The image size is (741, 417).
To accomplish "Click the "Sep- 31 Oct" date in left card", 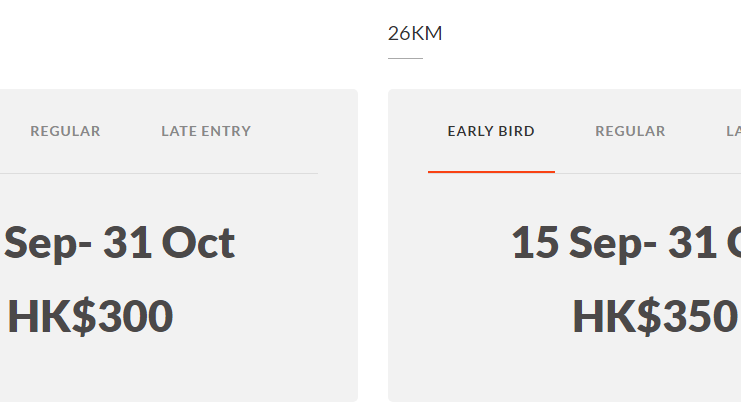I will pos(120,243).
